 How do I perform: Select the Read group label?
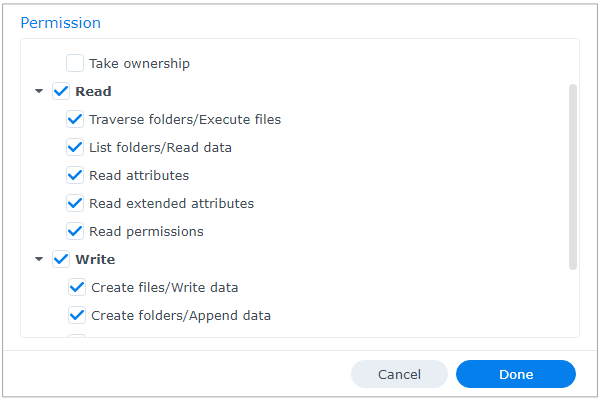tap(93, 91)
